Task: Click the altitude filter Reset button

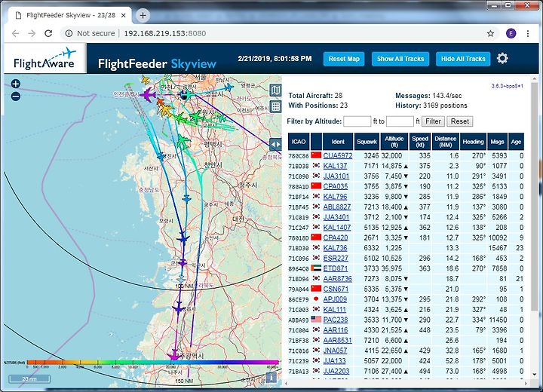Action: pos(460,121)
